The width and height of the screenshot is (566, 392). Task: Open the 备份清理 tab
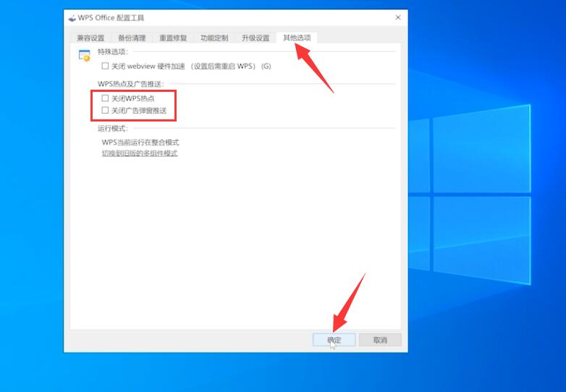pos(132,38)
